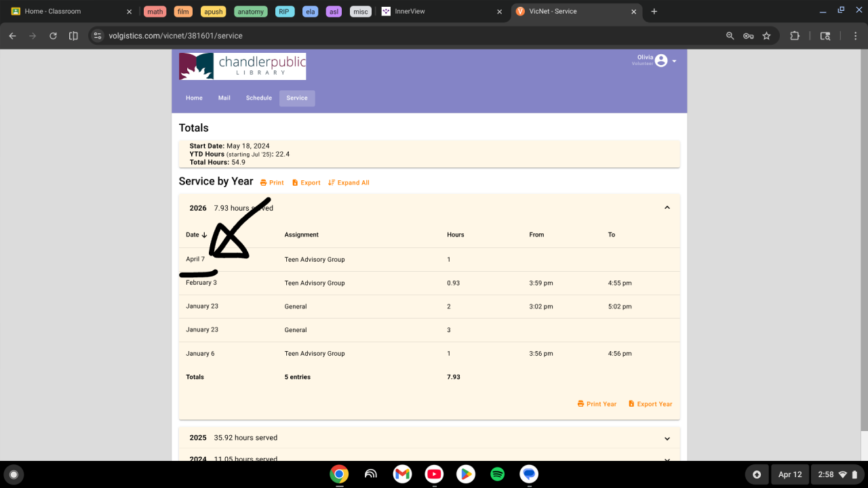Switch to the InnerView browser tab
The height and width of the screenshot is (488, 868).
[442, 12]
